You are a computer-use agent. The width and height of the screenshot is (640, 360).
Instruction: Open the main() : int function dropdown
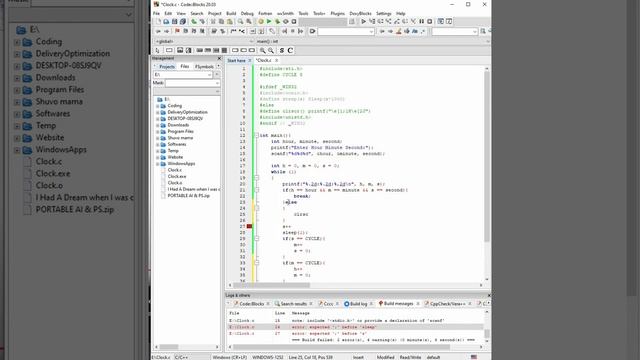pyautogui.click(x=487, y=41)
